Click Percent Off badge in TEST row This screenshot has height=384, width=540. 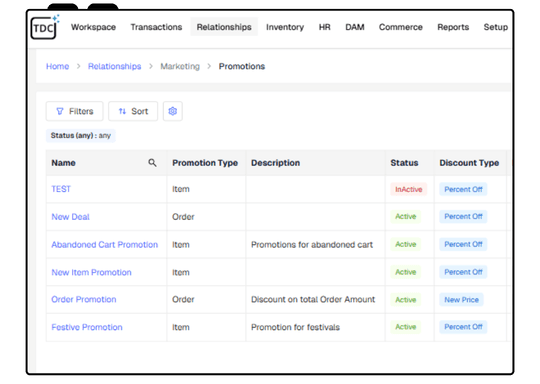(463, 189)
